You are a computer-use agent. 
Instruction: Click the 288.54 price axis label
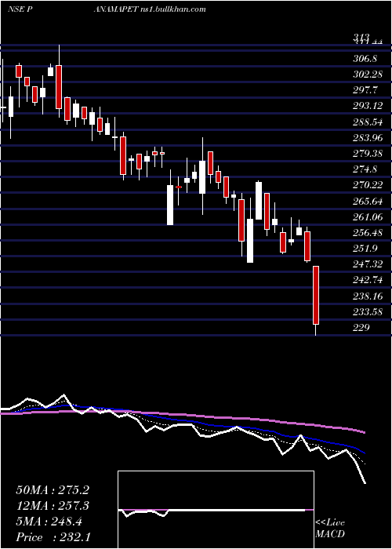(x=368, y=122)
